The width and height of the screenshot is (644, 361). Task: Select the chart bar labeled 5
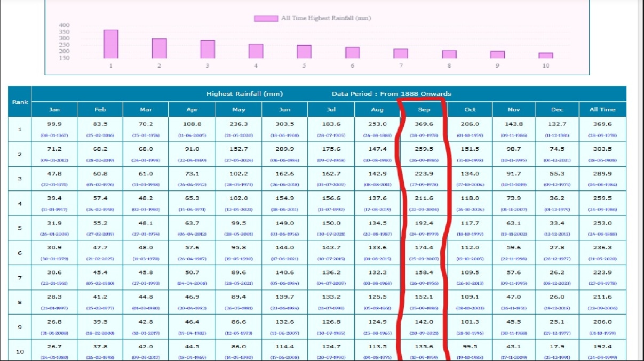(304, 52)
